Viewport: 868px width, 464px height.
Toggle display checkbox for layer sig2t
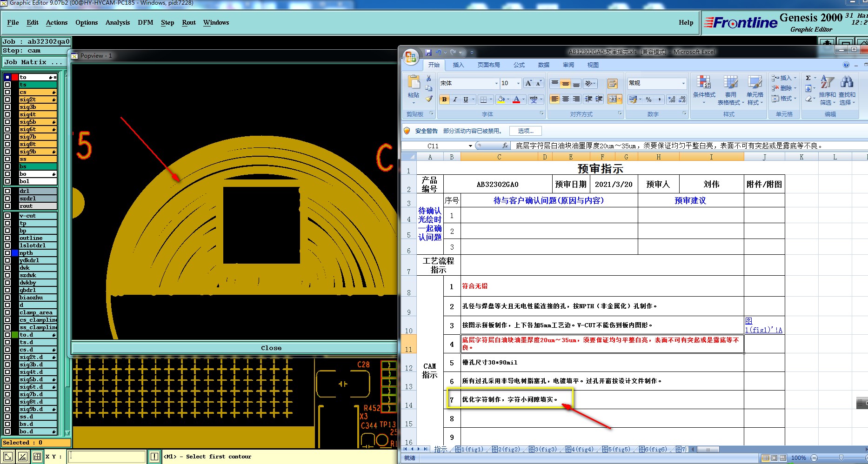[7, 99]
